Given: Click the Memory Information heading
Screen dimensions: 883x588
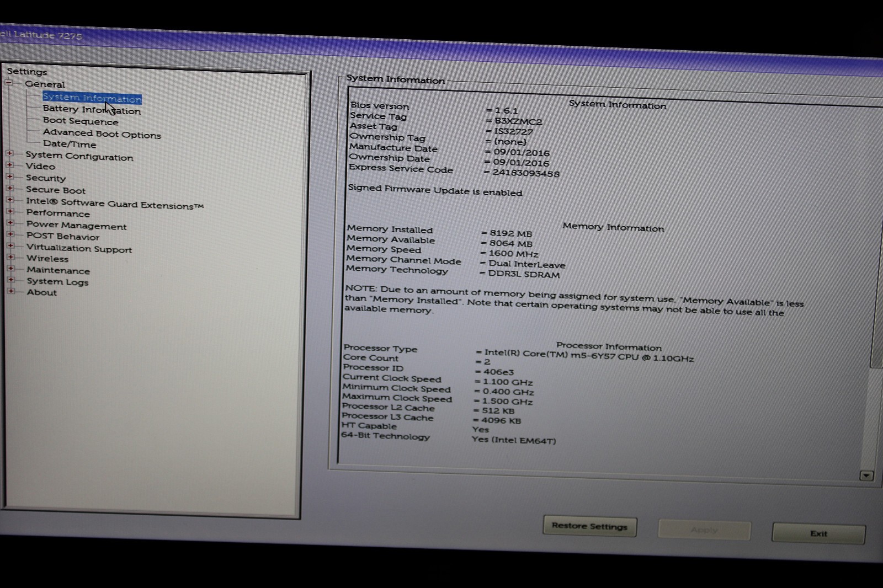Looking at the screenshot, I should 613,227.
